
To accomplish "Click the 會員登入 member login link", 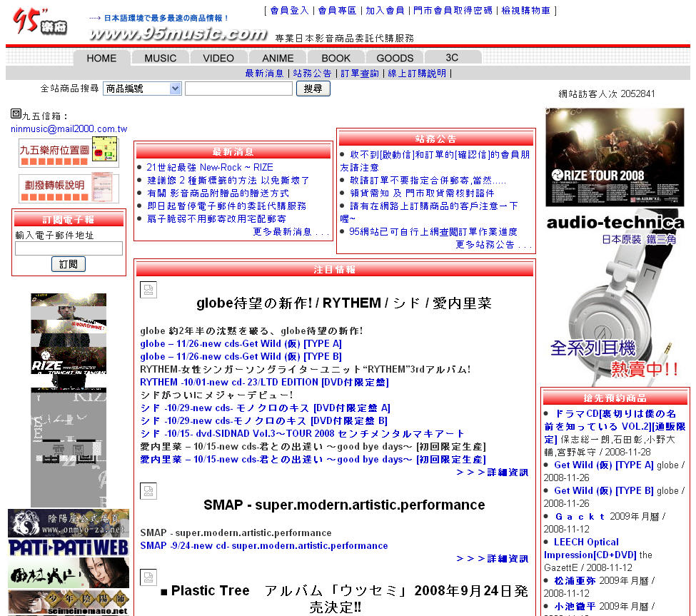I will 290,11.
